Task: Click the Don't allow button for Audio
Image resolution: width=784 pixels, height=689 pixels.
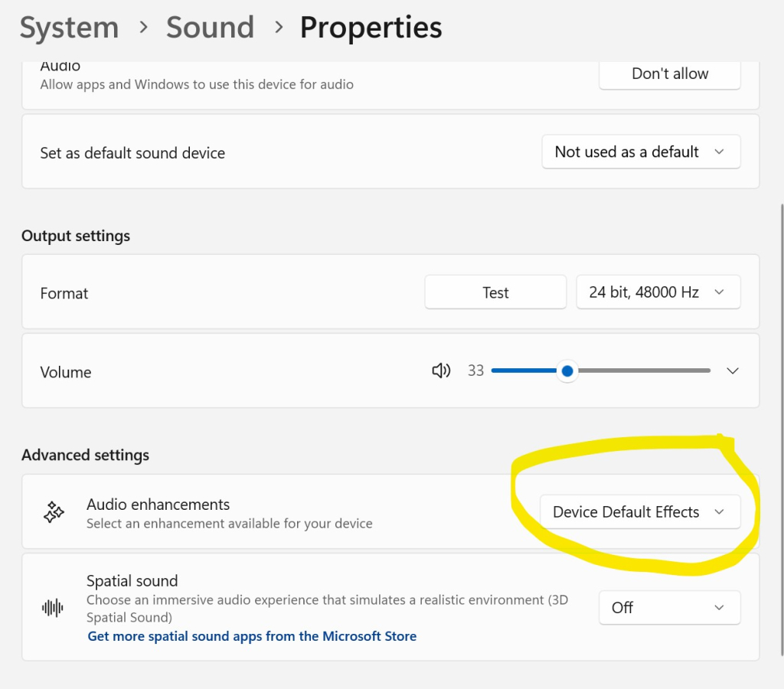Action: tap(669, 73)
